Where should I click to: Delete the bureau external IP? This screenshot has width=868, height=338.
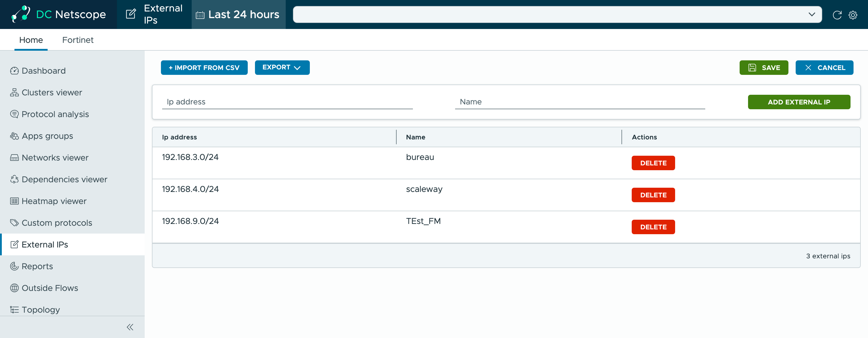tap(653, 163)
